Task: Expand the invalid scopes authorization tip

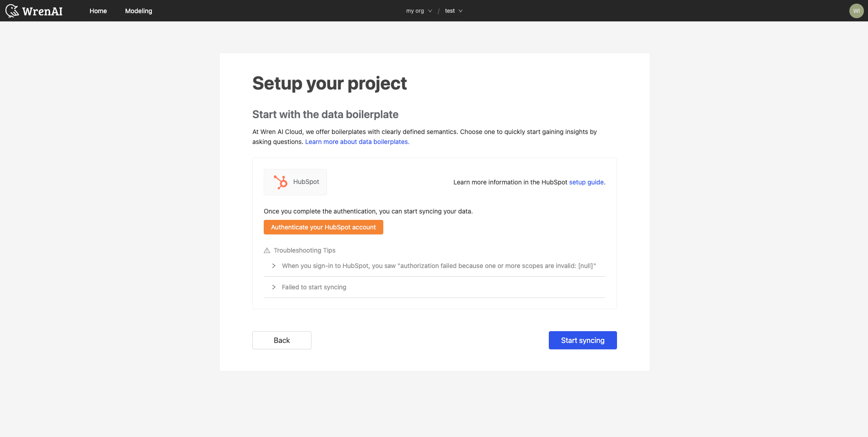Action: click(435, 266)
